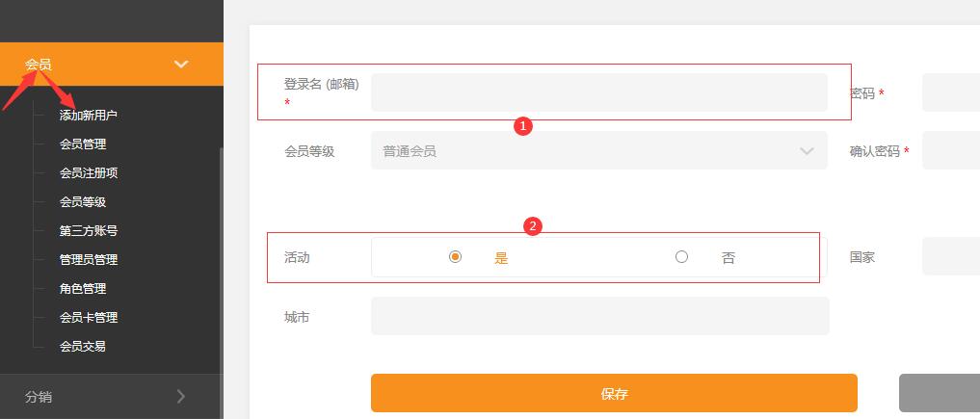Click the orange 保存 button
Viewport: 980px width, 419px height.
614,393
